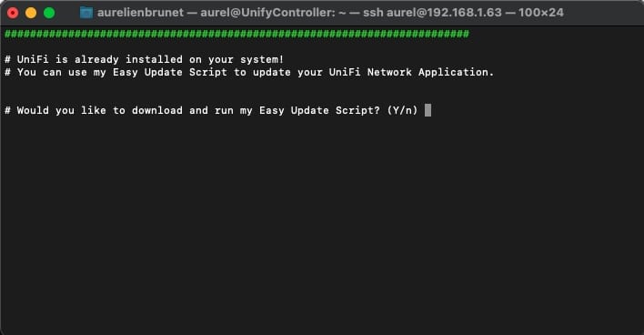Minimize the terminal using yellow button

point(31,13)
